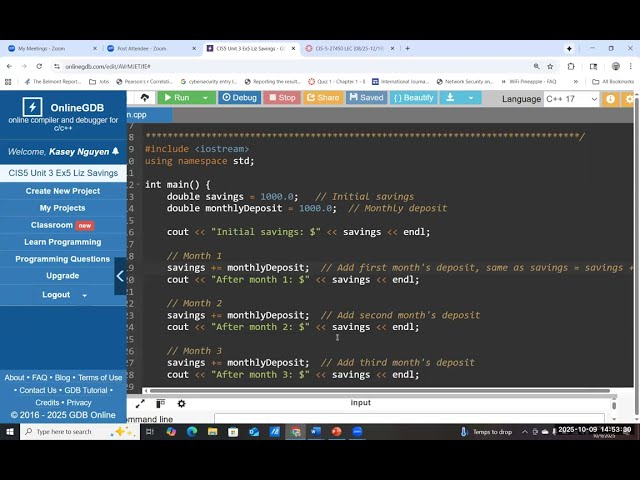Screen dimensions: 640x480
Task: Open the Contact Us link
Action: coord(38,390)
